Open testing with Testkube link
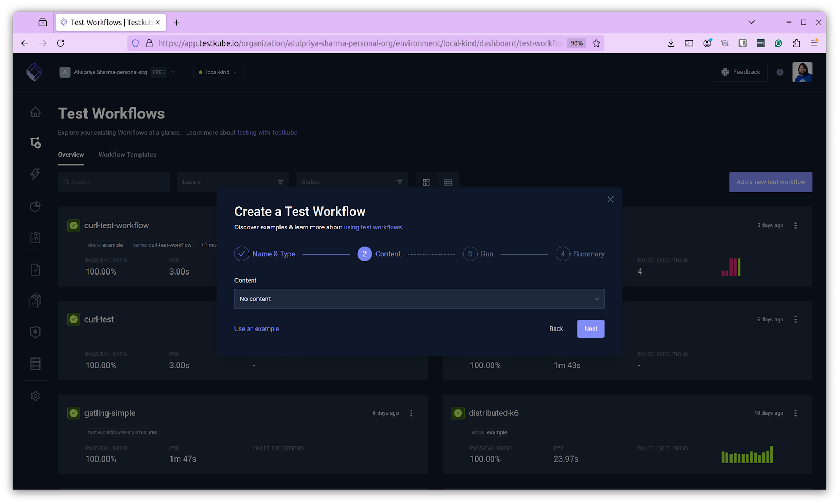Viewport: 839px width, 504px height. [x=267, y=133]
